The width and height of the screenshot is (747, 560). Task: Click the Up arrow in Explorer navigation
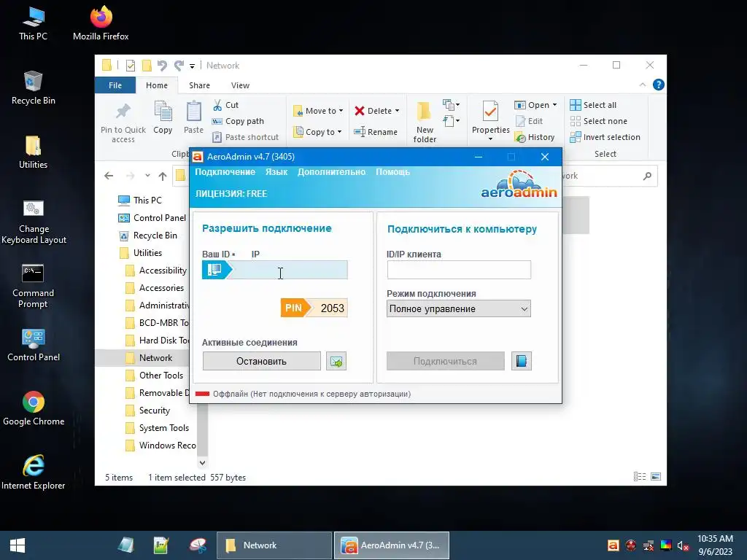point(163,176)
